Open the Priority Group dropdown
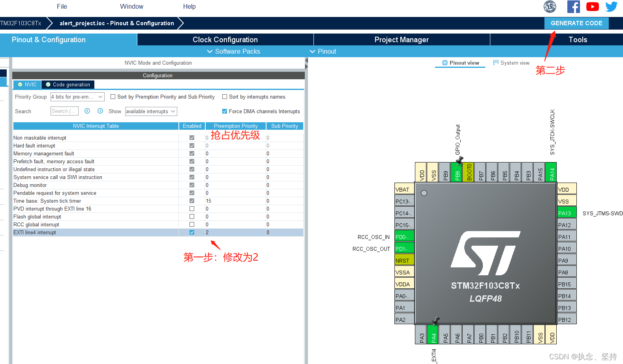The height and width of the screenshot is (364, 623). [x=77, y=97]
